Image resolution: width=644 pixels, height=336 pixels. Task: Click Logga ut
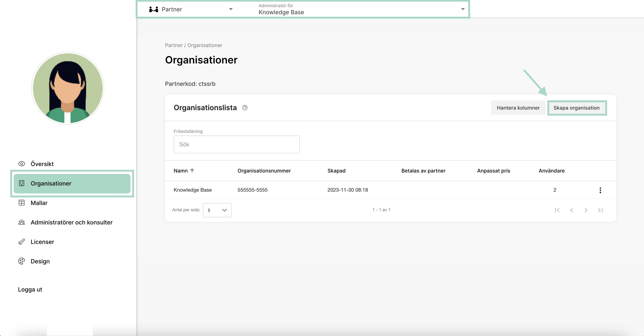click(x=30, y=289)
